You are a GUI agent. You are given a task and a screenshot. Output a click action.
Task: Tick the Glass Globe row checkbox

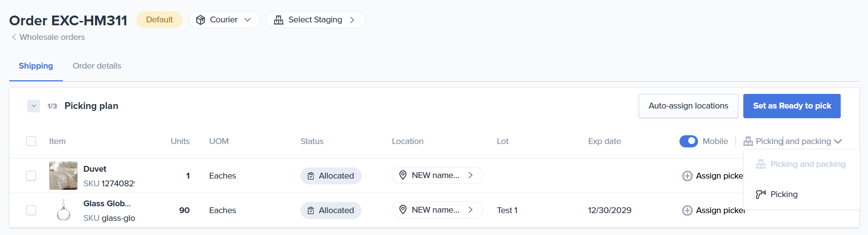31,210
